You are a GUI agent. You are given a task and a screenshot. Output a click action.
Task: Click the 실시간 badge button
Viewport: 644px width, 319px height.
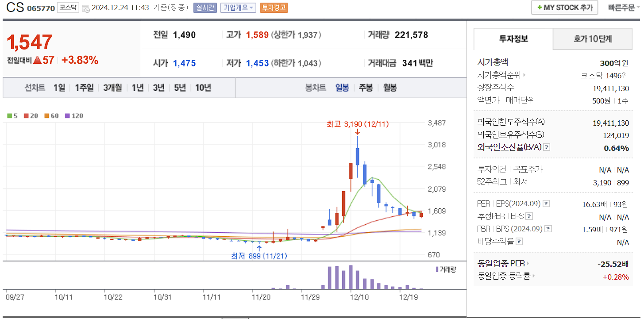pos(205,8)
